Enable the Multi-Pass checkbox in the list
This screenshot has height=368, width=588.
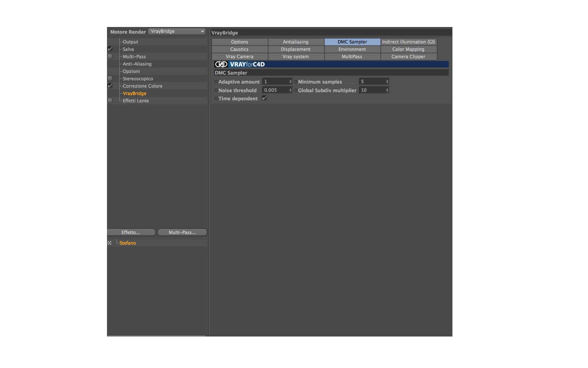pyautogui.click(x=110, y=56)
